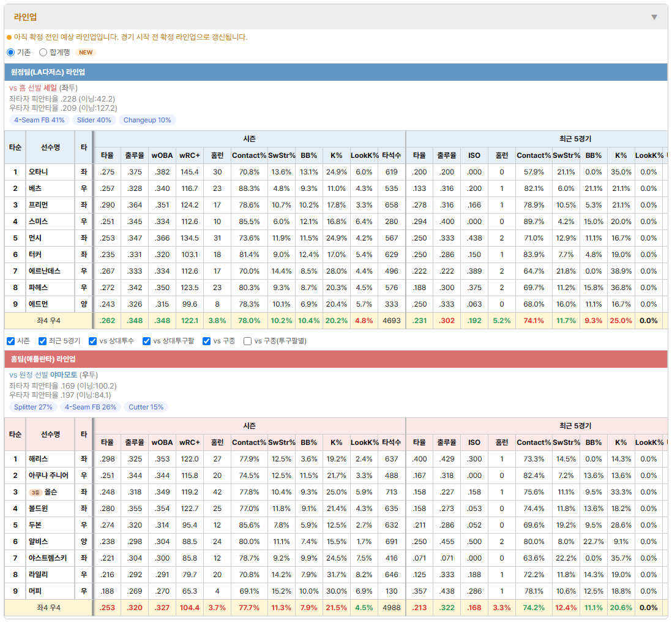Select player 해리스 in the Atlanta lineup
Screen dimensions: 672x623
coord(38,459)
